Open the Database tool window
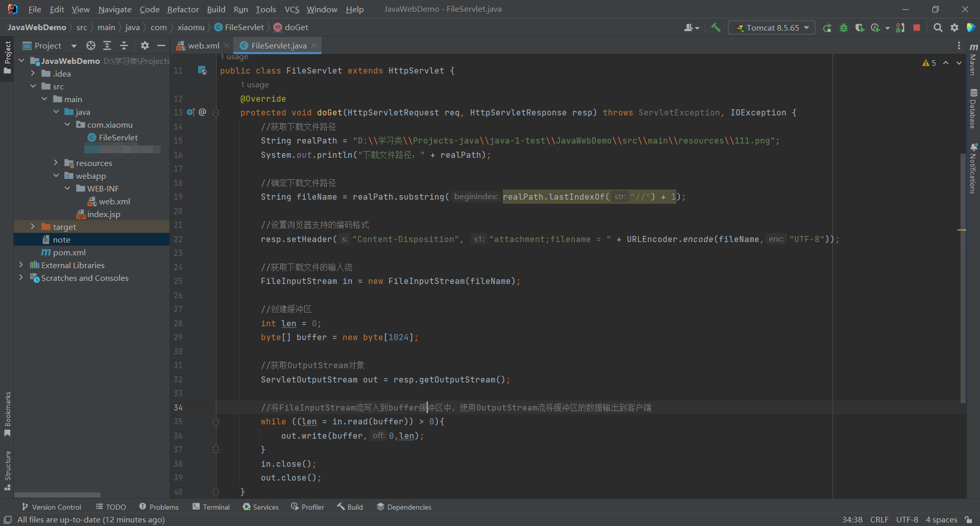980x526 pixels. tap(973, 109)
